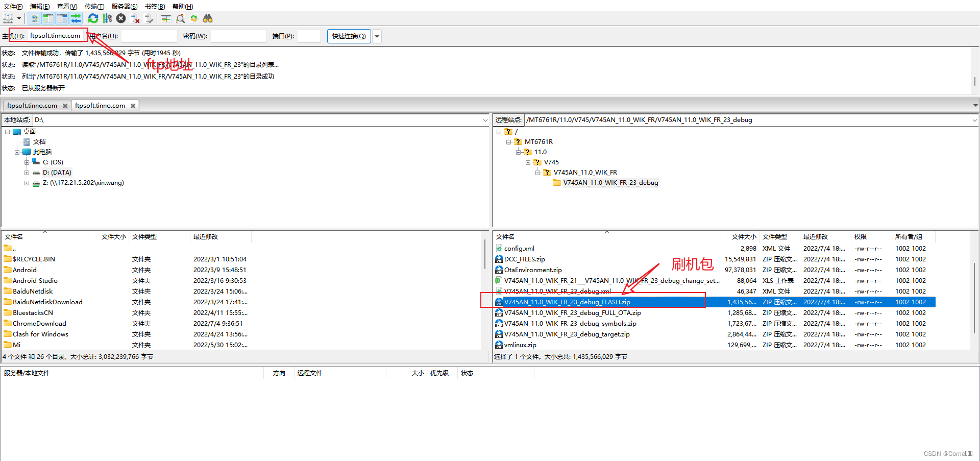Focus the 端口 port input field
Screen dimensions: 980x461
click(309, 36)
